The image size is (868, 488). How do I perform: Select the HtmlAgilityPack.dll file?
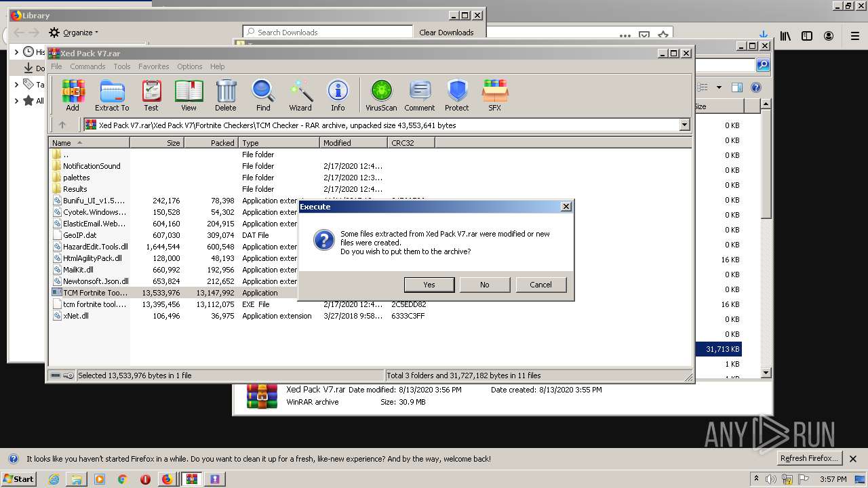[x=92, y=258]
